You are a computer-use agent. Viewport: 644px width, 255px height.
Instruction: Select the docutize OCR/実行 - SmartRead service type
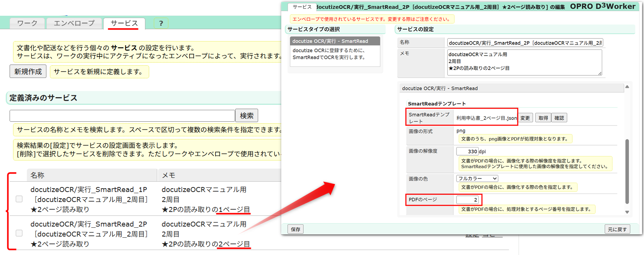click(x=335, y=41)
